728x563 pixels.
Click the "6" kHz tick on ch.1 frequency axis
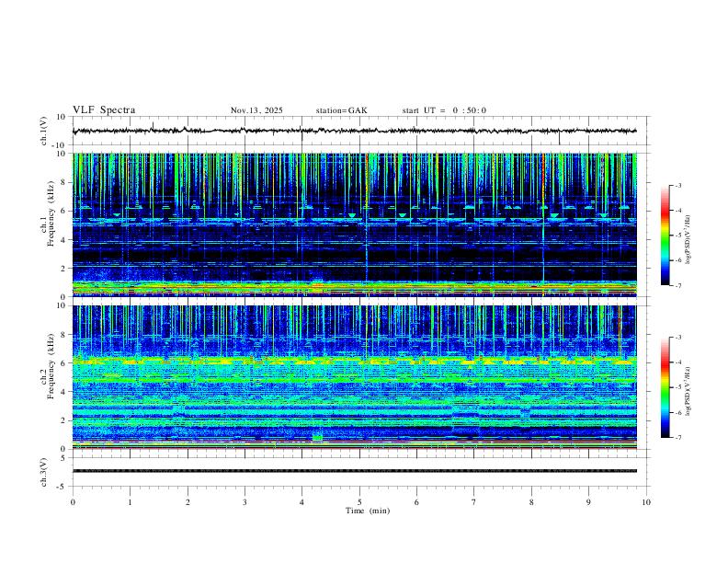point(64,211)
